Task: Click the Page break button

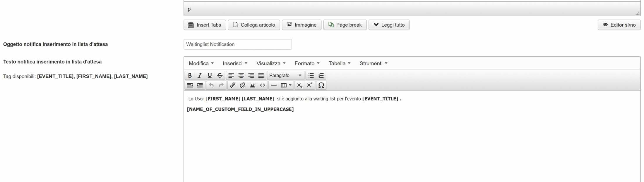Action: [x=345, y=25]
